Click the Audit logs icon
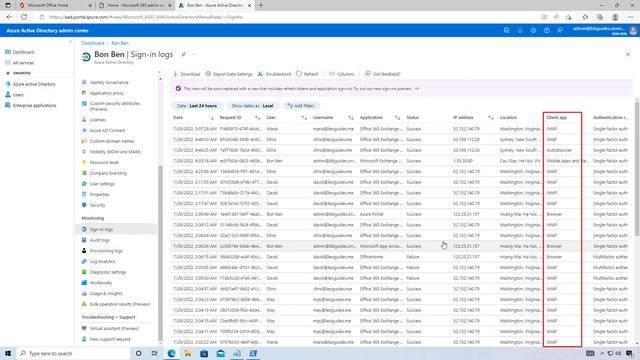The height and width of the screenshot is (360, 640). pos(84,240)
